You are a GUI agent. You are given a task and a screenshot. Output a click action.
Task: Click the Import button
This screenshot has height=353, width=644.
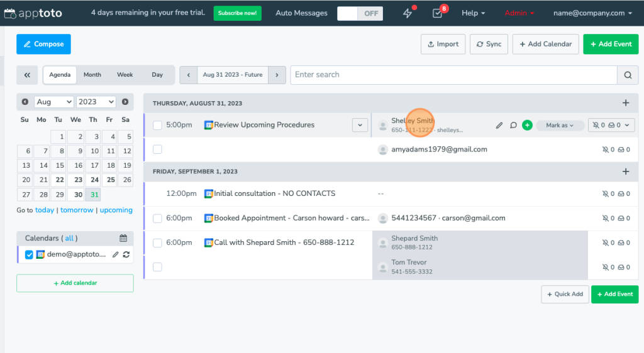tap(443, 44)
